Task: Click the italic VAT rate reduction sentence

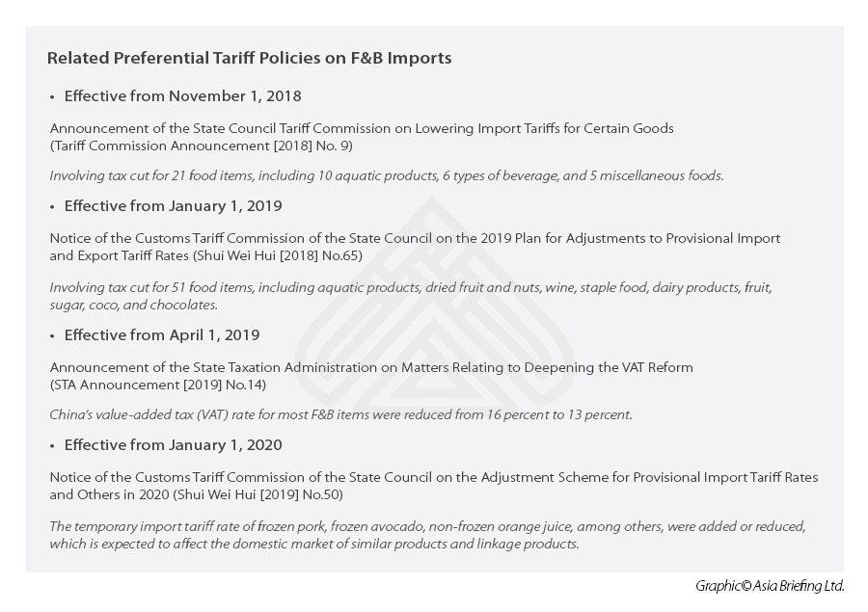Action: pos(340,414)
